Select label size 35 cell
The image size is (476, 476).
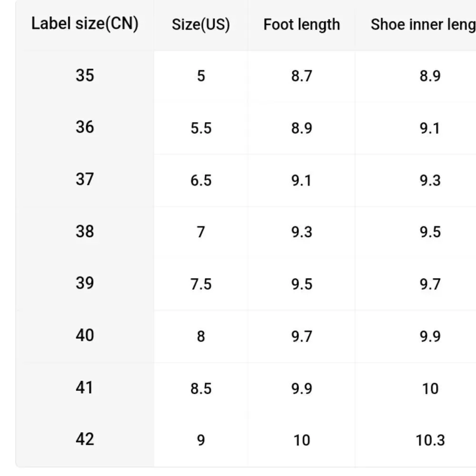point(85,75)
